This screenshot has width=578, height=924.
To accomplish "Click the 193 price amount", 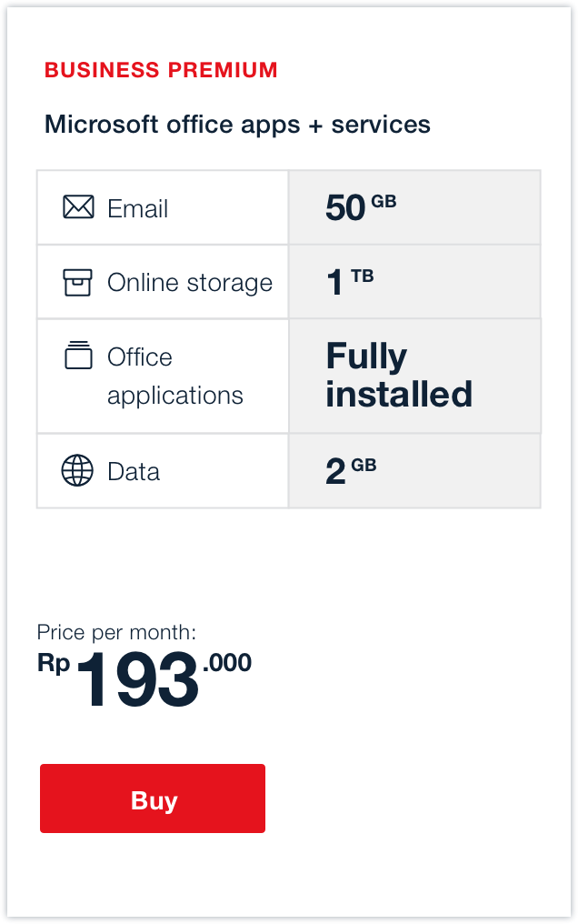I will [x=137, y=681].
